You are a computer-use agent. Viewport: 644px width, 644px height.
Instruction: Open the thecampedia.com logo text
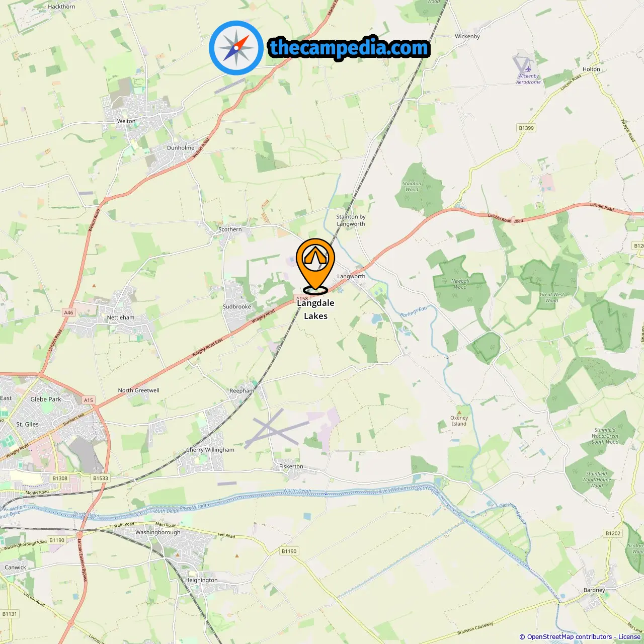click(349, 48)
